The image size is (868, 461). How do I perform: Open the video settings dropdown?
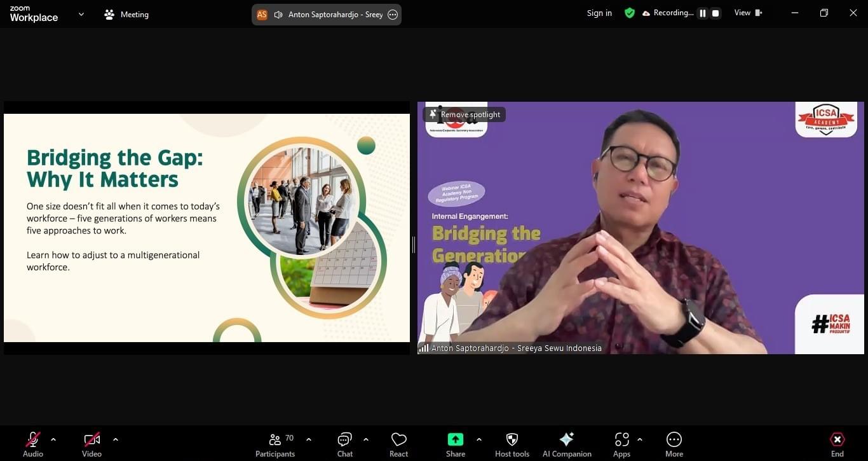(116, 439)
